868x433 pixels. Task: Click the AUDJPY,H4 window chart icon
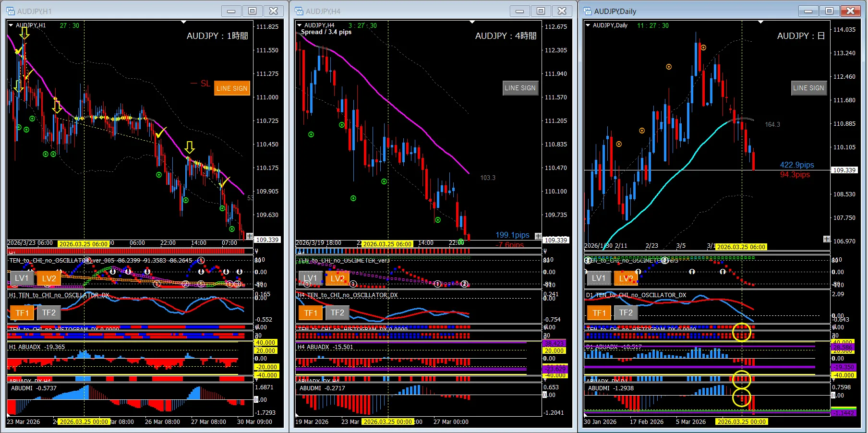pyautogui.click(x=299, y=11)
